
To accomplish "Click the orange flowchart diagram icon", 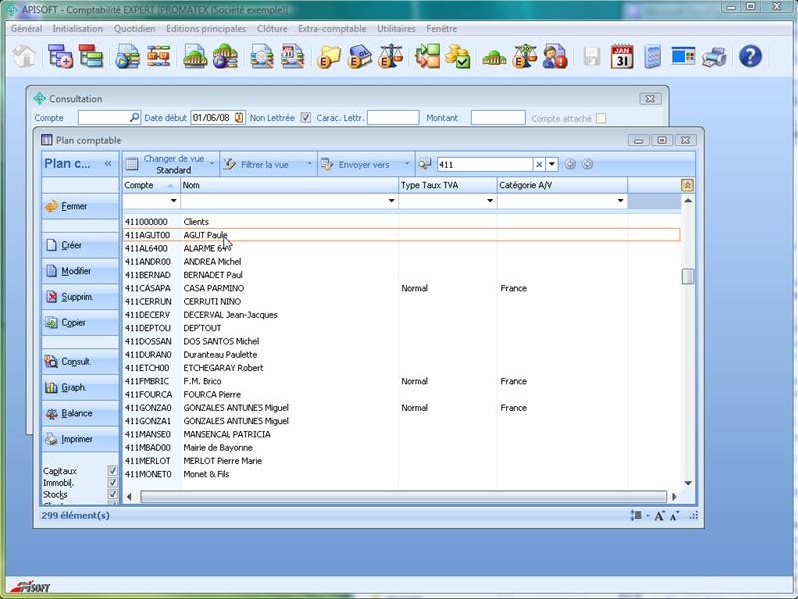I will pyautogui.click(x=158, y=56).
